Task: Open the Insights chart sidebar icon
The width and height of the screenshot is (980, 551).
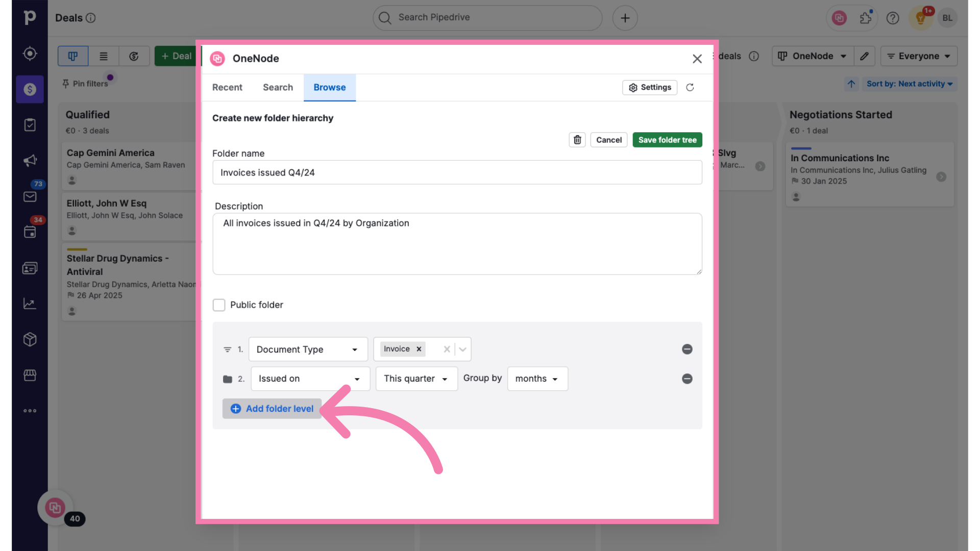Action: click(x=30, y=304)
